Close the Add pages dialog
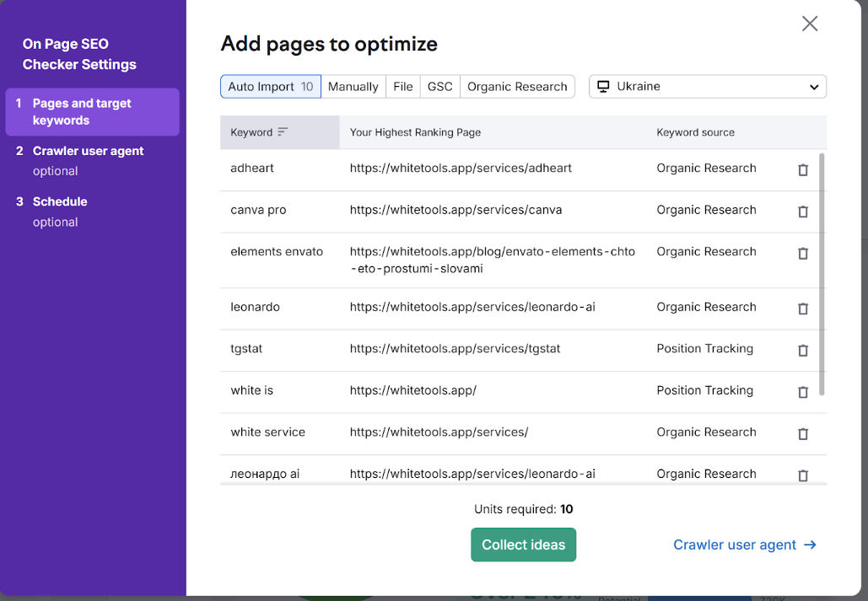Screen dimensions: 868x601 [x=809, y=24]
